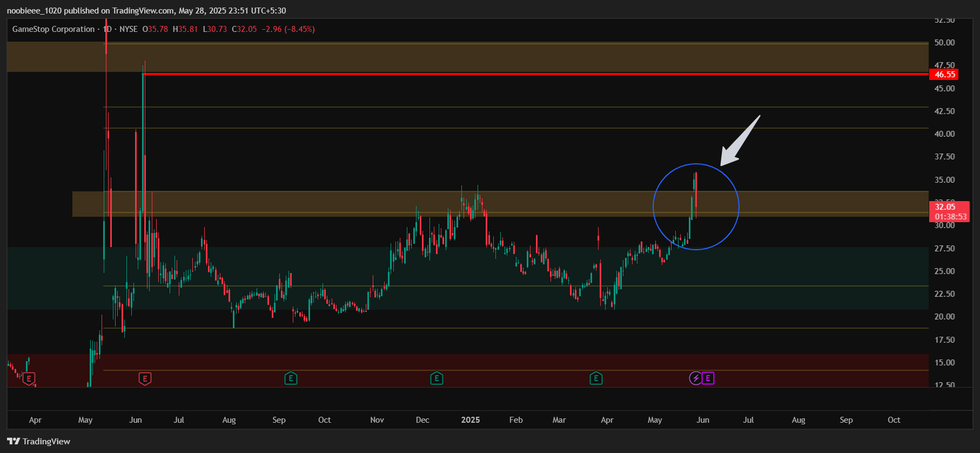This screenshot has width=980, height=453.
Task: Select the white arrow drawing
Action: click(x=740, y=141)
